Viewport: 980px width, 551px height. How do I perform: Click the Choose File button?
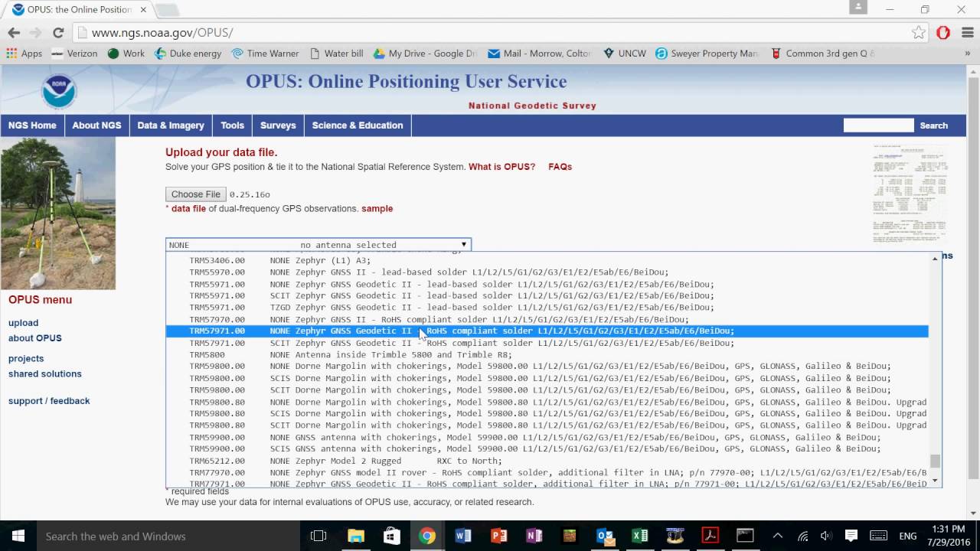[x=196, y=194]
